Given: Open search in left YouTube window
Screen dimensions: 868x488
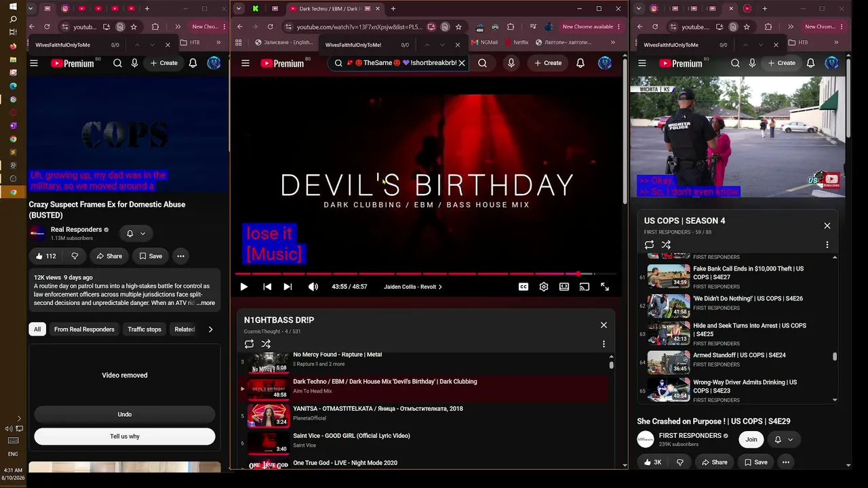Looking at the screenshot, I should pyautogui.click(x=117, y=63).
